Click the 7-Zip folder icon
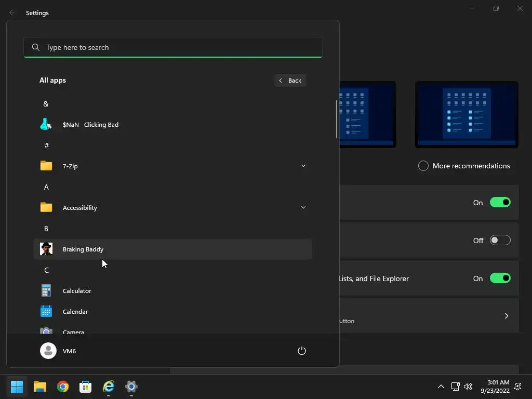This screenshot has width=532, height=399. coord(46,166)
